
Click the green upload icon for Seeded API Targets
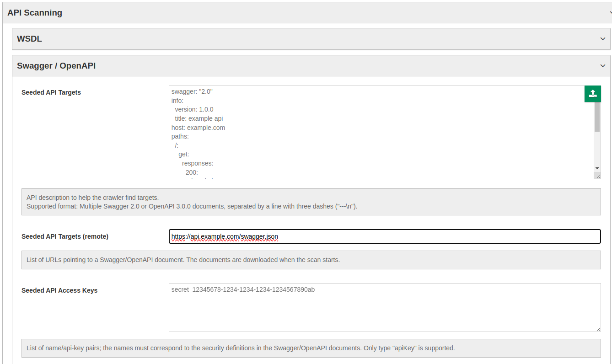pos(592,93)
